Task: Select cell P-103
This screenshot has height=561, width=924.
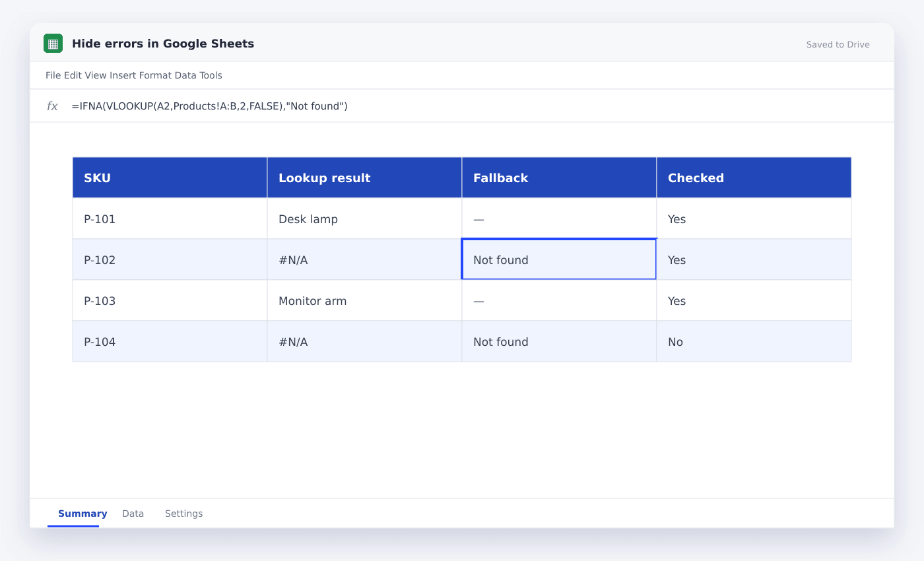Action: 170,300
